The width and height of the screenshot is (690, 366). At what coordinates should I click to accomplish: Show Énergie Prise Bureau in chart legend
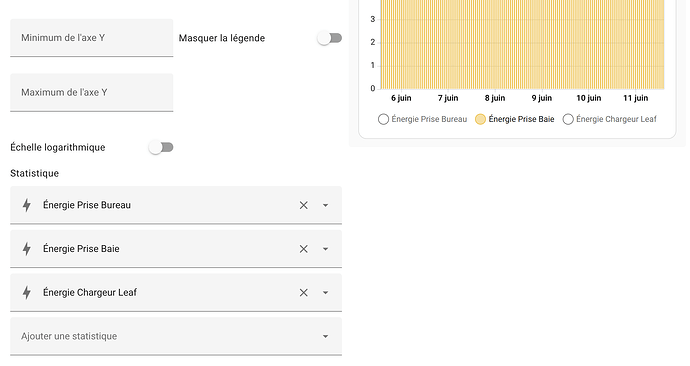pyautogui.click(x=422, y=119)
